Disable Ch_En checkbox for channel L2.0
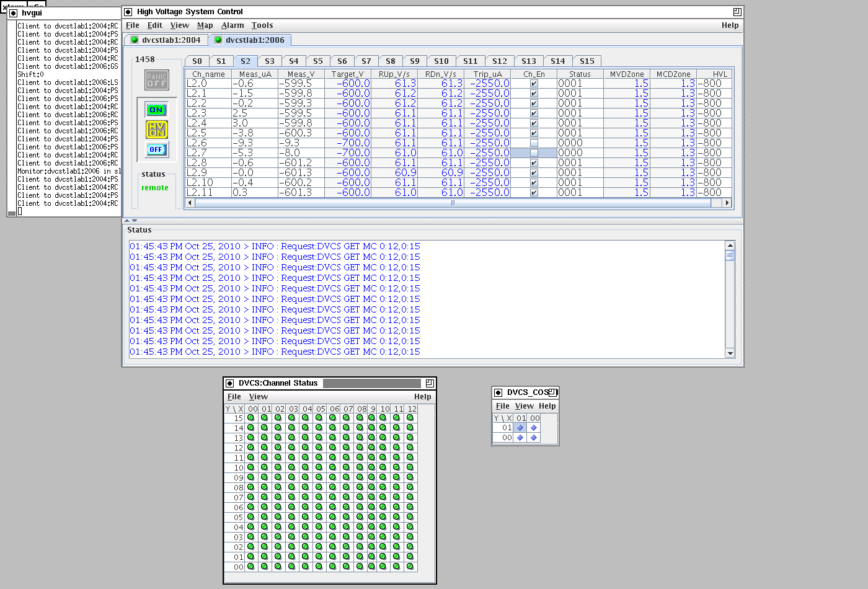The width and height of the screenshot is (868, 589). [534, 84]
